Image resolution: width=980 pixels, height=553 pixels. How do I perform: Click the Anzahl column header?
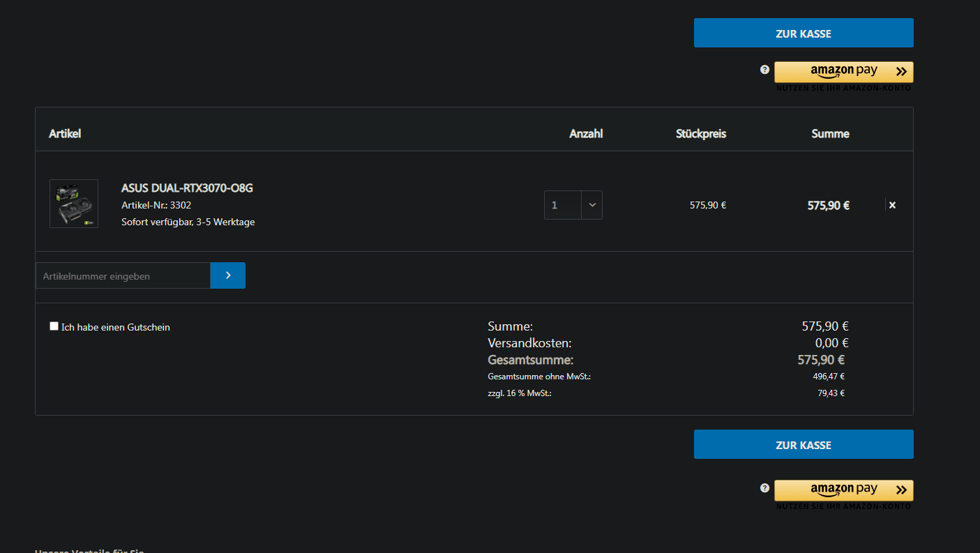coord(586,133)
